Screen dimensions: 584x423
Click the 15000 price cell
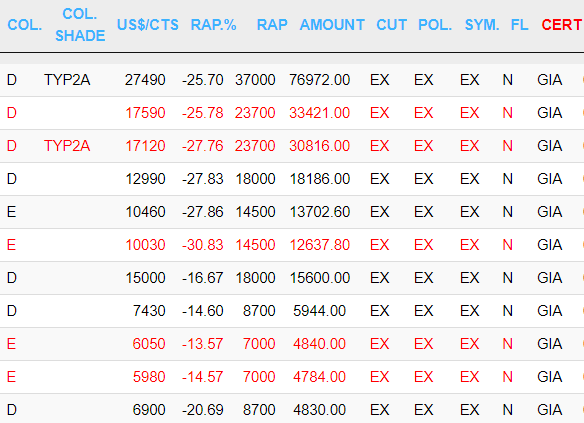coord(145,278)
